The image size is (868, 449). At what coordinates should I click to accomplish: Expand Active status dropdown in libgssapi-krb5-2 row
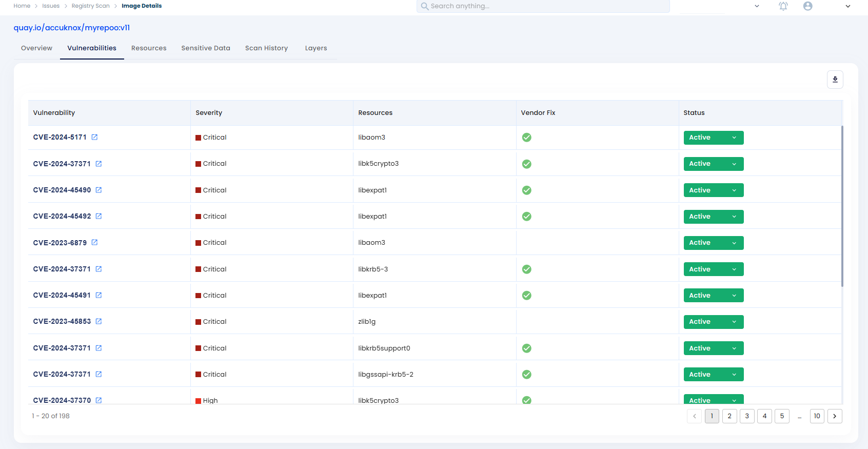pyautogui.click(x=713, y=375)
